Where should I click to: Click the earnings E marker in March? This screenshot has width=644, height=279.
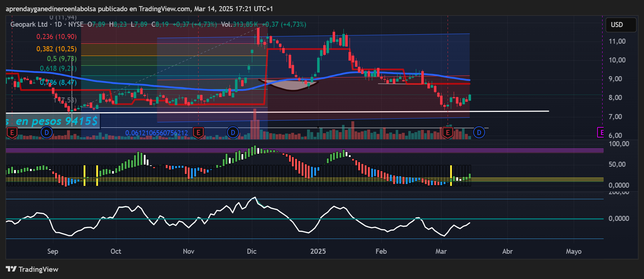[x=448, y=133]
